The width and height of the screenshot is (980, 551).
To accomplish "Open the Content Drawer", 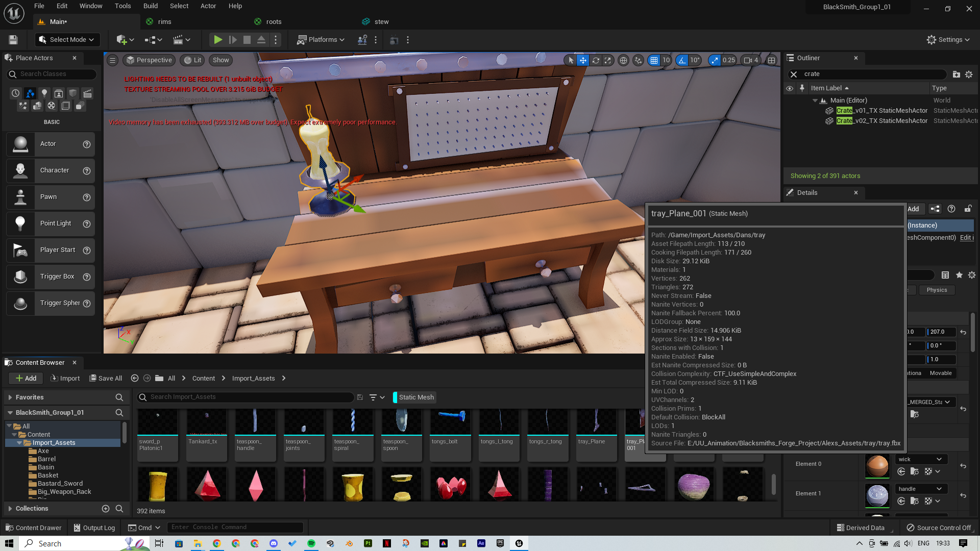I will pyautogui.click(x=33, y=528).
